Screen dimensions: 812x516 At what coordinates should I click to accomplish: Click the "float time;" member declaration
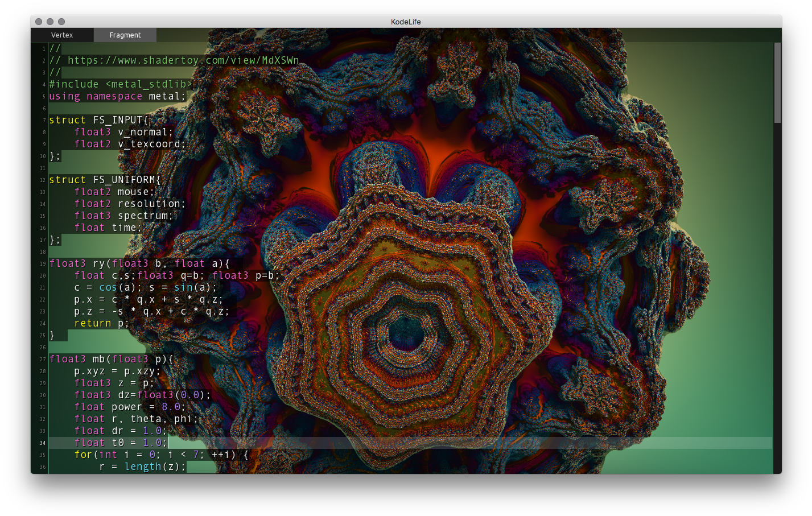point(108,227)
